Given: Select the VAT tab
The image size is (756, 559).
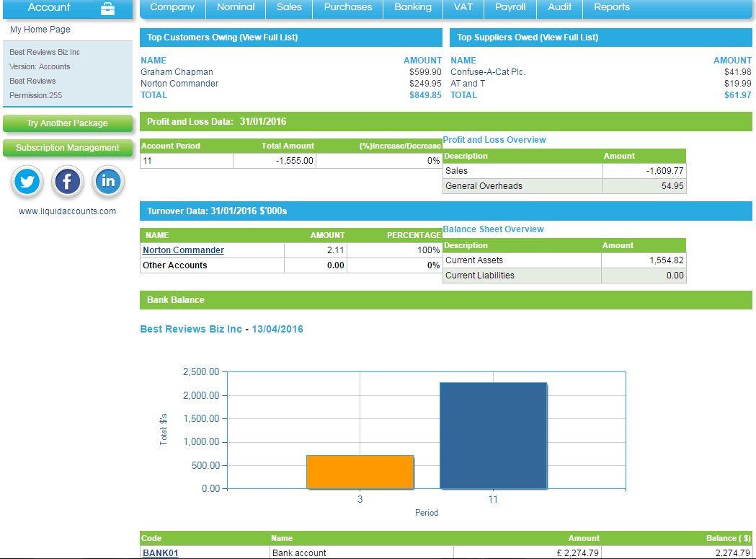Looking at the screenshot, I should point(463,7).
